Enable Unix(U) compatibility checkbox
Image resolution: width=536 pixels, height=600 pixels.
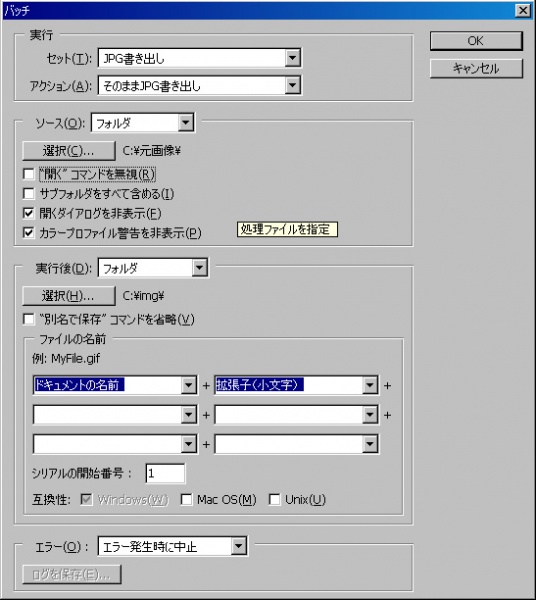(x=274, y=499)
